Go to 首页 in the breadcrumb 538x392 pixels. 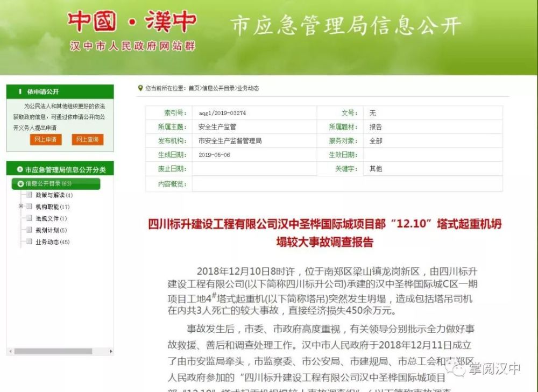[x=194, y=88]
